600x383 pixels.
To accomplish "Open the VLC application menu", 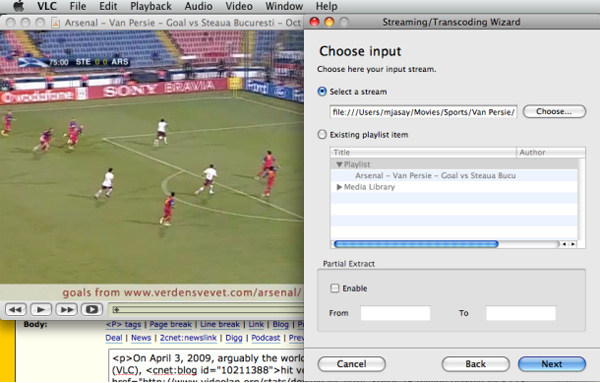I will pos(47,6).
